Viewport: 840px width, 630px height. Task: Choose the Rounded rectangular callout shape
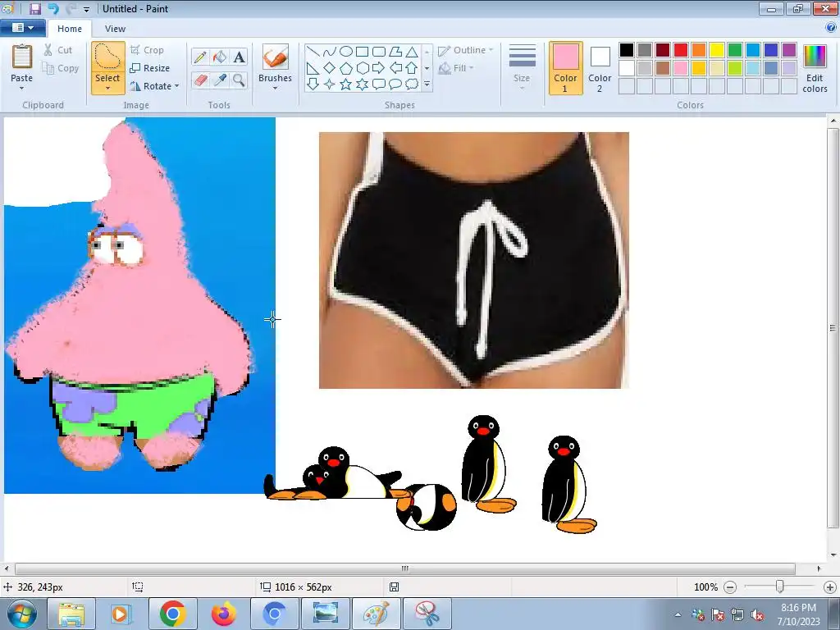[x=379, y=84]
